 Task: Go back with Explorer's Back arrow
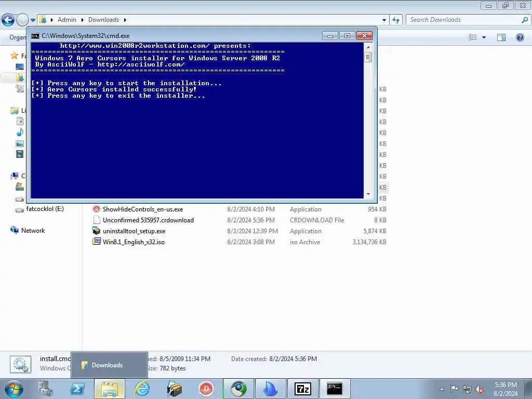(x=8, y=20)
